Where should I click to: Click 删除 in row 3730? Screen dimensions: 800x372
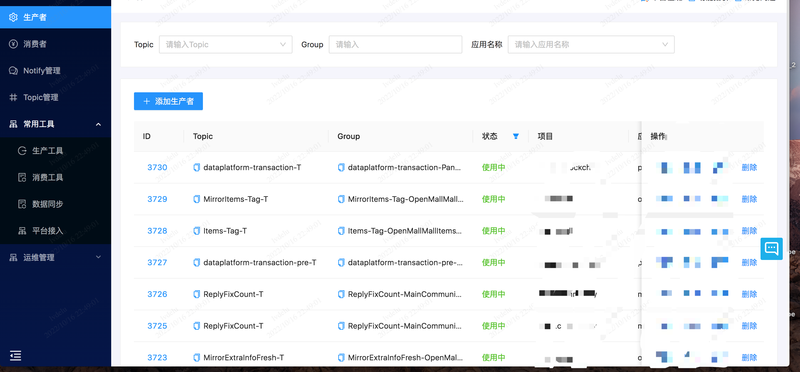click(749, 167)
